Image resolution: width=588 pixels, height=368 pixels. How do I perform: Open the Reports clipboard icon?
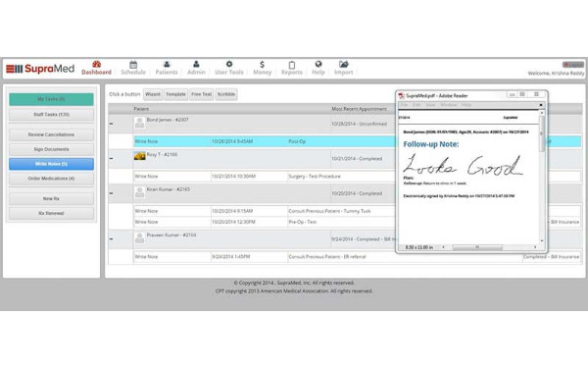click(292, 65)
